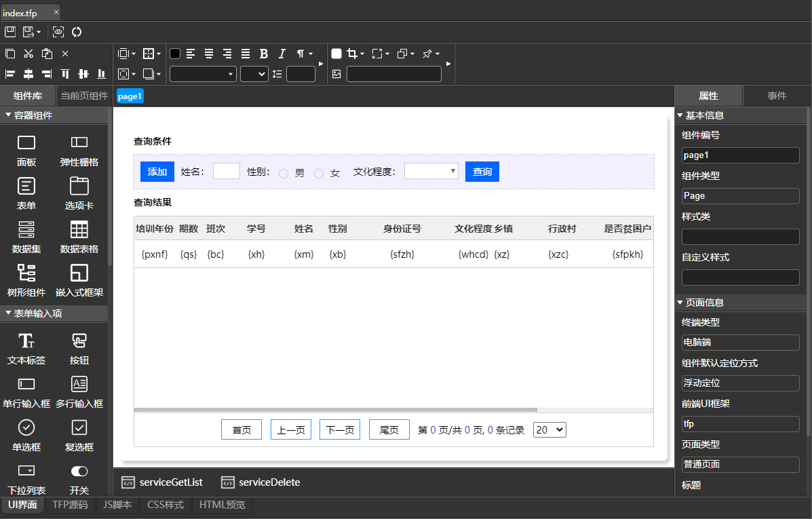The width and height of the screenshot is (812, 519).
Task: Click the 下一页 pagination button
Action: pyautogui.click(x=340, y=429)
